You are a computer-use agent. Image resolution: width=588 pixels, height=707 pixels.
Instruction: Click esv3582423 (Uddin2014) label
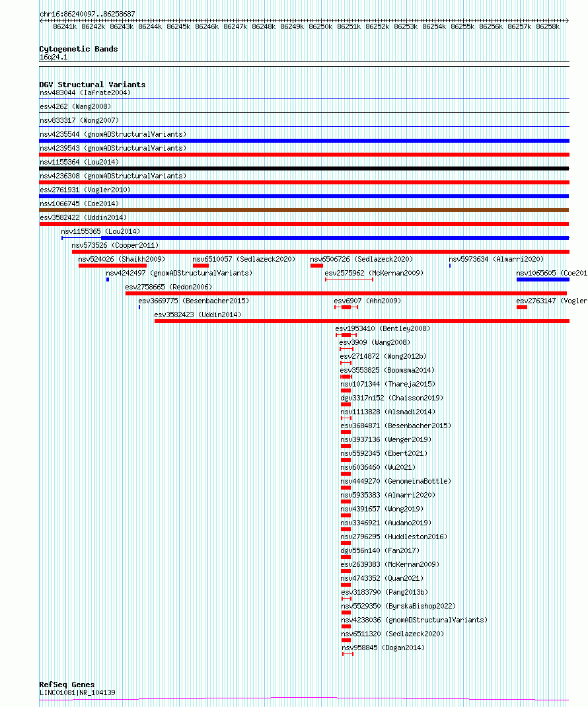click(x=198, y=315)
